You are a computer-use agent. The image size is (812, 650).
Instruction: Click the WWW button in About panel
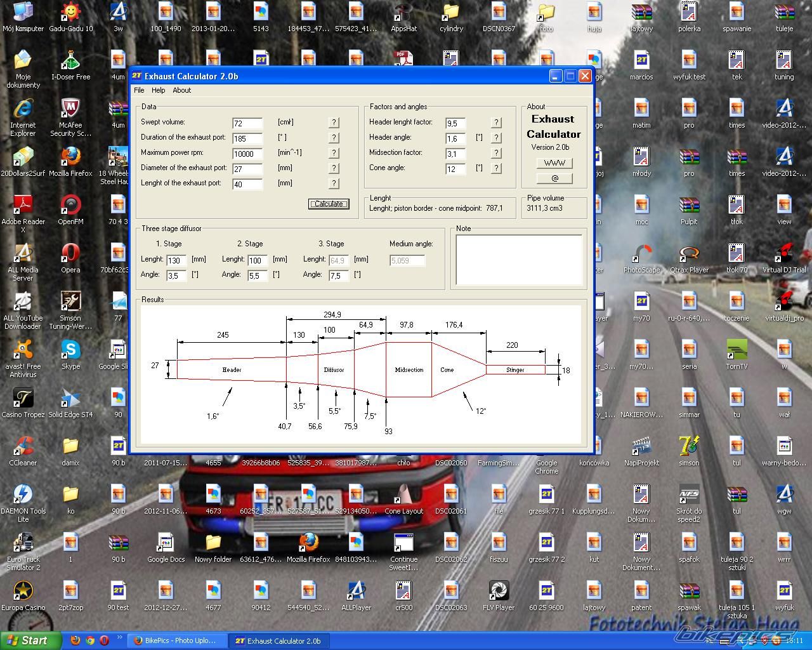(554, 163)
